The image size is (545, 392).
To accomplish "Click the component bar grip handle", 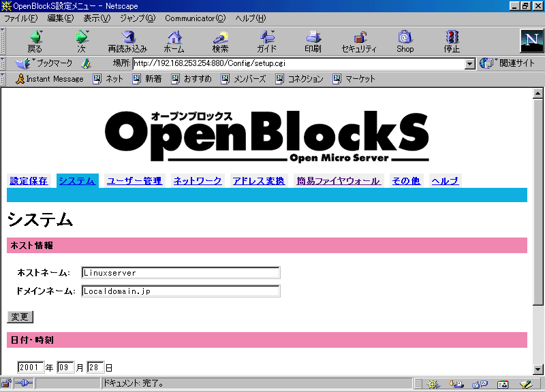I will (x=418, y=384).
